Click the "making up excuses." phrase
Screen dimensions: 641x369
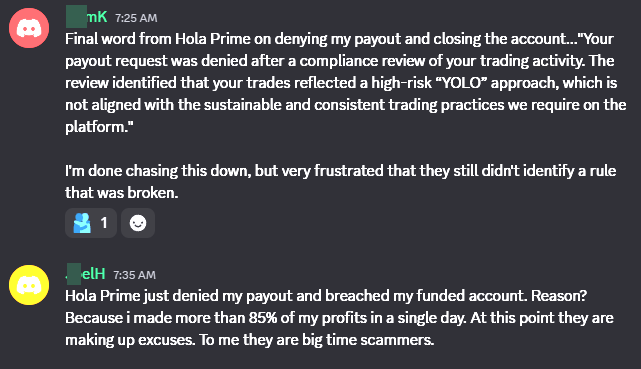pyautogui.click(x=130, y=340)
